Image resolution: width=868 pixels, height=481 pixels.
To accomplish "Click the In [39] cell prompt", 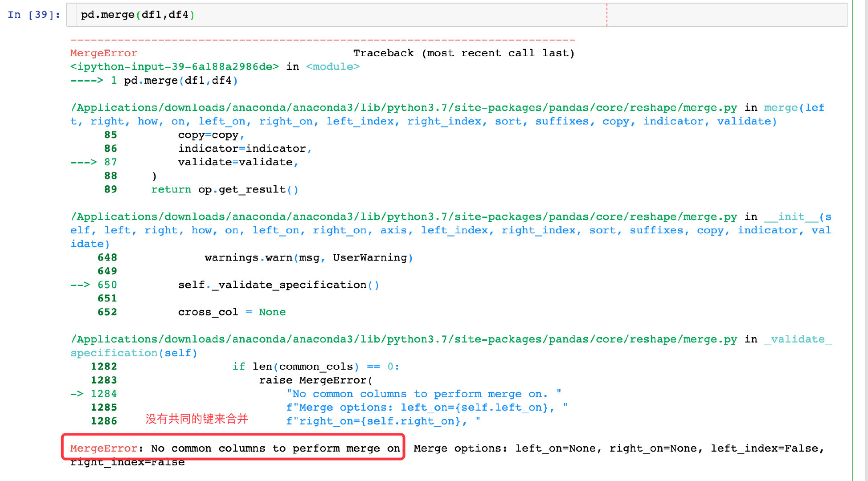I will click(x=34, y=15).
